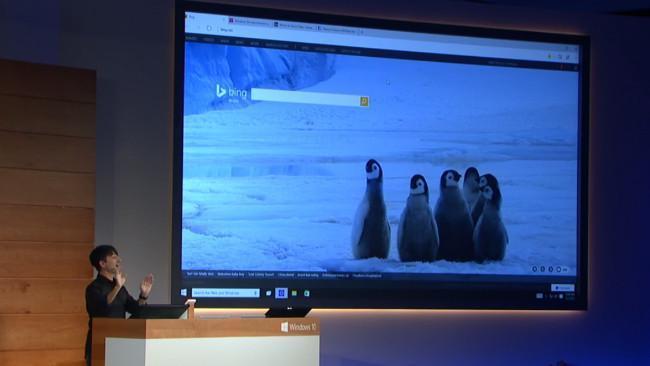
Task: Switch to the first browser tab
Action: tap(249, 22)
